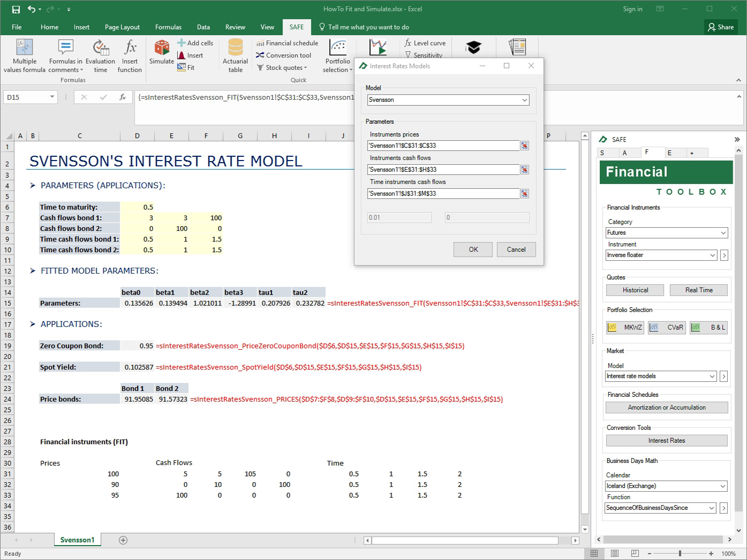Image resolution: width=747 pixels, height=560 pixels.
Task: Open the Actuarial table tool
Action: (235, 56)
